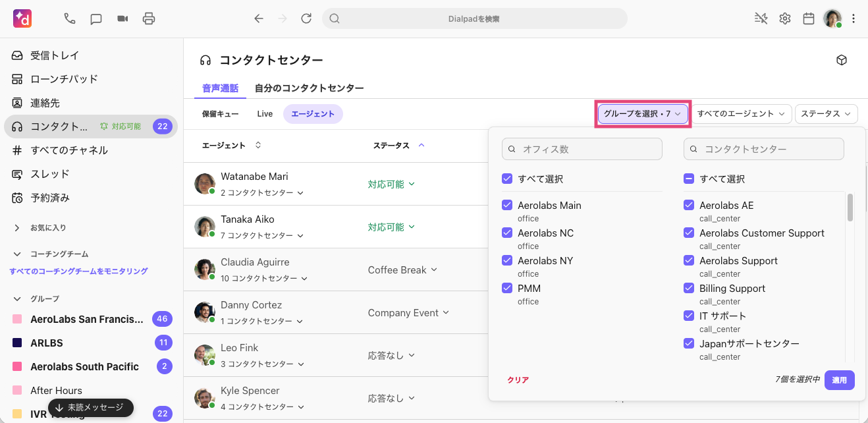Viewport: 868px width, 423px height.
Task: Switch to the 音声通話 tab
Action: (x=220, y=88)
